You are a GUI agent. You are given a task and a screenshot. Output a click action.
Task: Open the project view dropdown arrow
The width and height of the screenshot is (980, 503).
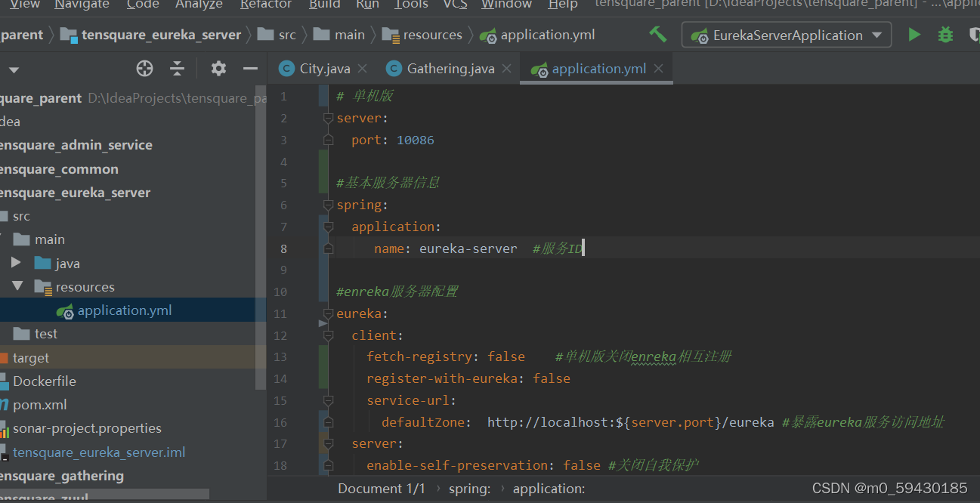(x=14, y=70)
